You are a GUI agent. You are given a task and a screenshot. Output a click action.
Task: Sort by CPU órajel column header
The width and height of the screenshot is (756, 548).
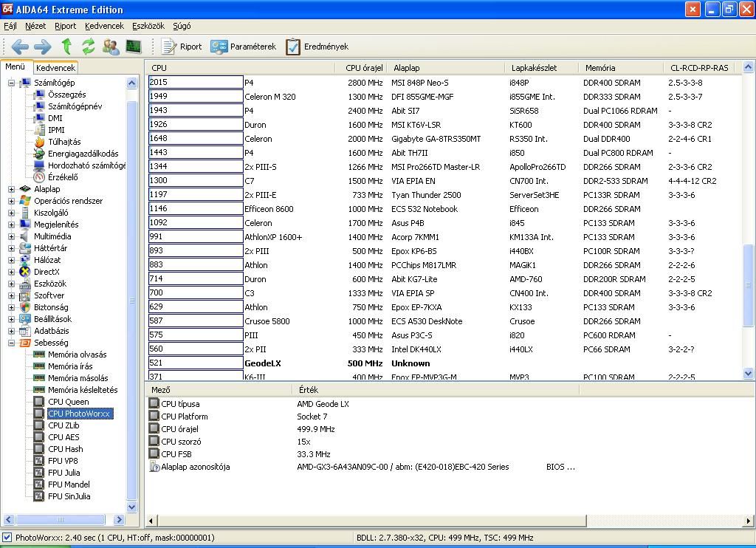coord(363,68)
